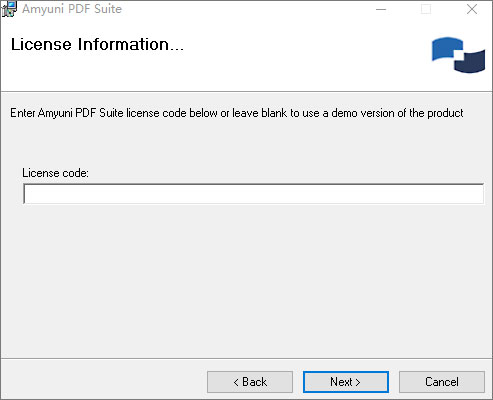Viewport: 493px width, 400px height.
Task: Click the Amyuni blue logo graphic
Action: [x=458, y=55]
